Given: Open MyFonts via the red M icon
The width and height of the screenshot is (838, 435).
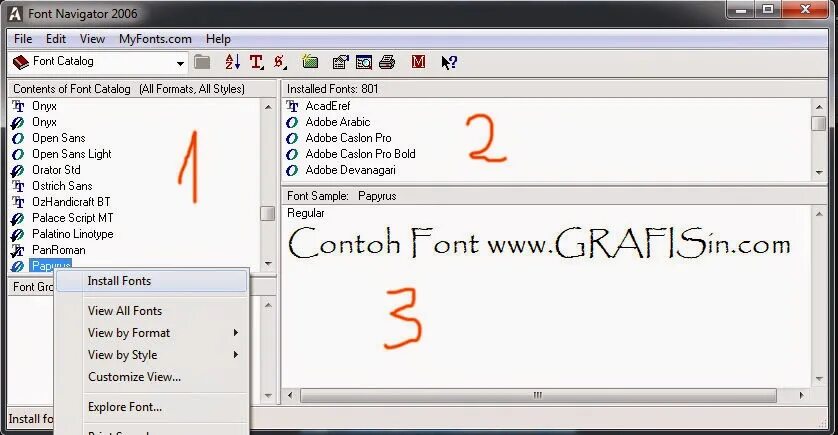Looking at the screenshot, I should pyautogui.click(x=418, y=62).
